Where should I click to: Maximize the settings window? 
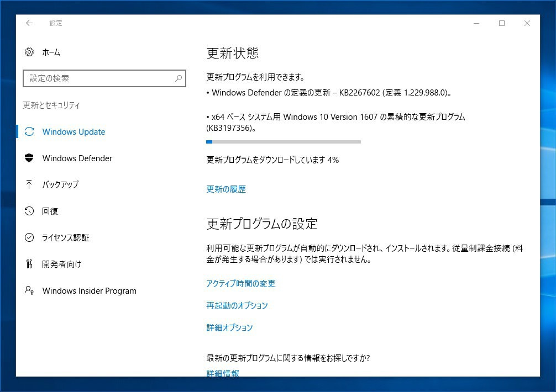coord(502,23)
